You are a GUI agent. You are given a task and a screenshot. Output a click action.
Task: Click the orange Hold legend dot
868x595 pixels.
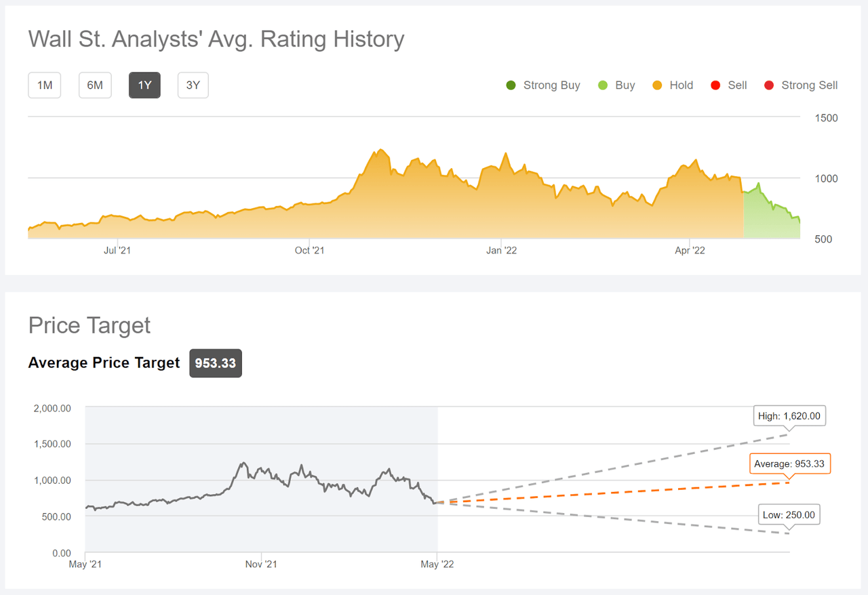[656, 85]
